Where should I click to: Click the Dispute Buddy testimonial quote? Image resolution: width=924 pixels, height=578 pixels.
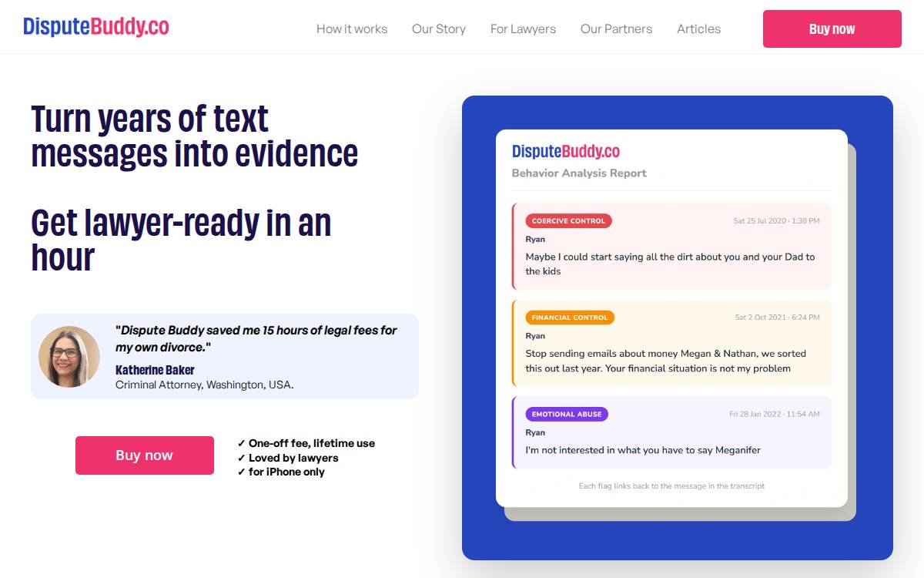tap(256, 339)
